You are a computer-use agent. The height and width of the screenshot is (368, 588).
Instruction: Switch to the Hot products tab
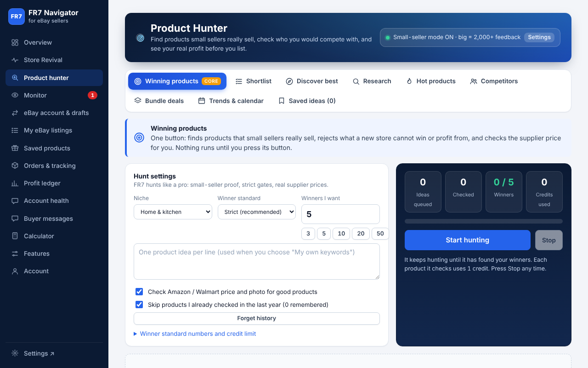point(431,81)
